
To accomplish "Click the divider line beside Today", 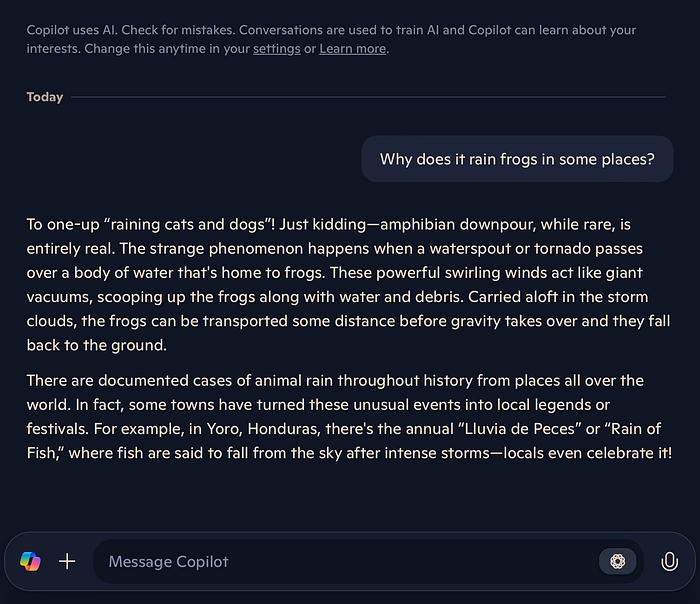I will [368, 97].
